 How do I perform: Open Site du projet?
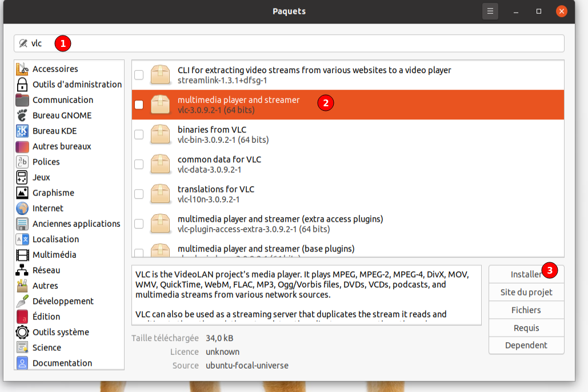tap(526, 292)
